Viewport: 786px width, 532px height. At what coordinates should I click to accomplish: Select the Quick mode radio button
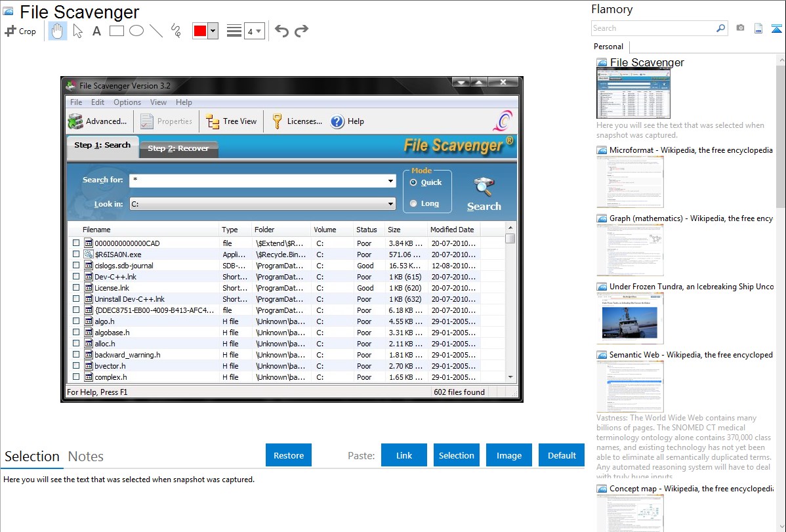pos(413,182)
